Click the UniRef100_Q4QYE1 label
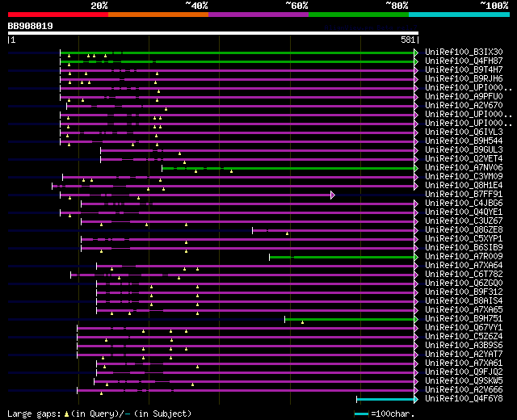517x420 pixels. pos(464,212)
